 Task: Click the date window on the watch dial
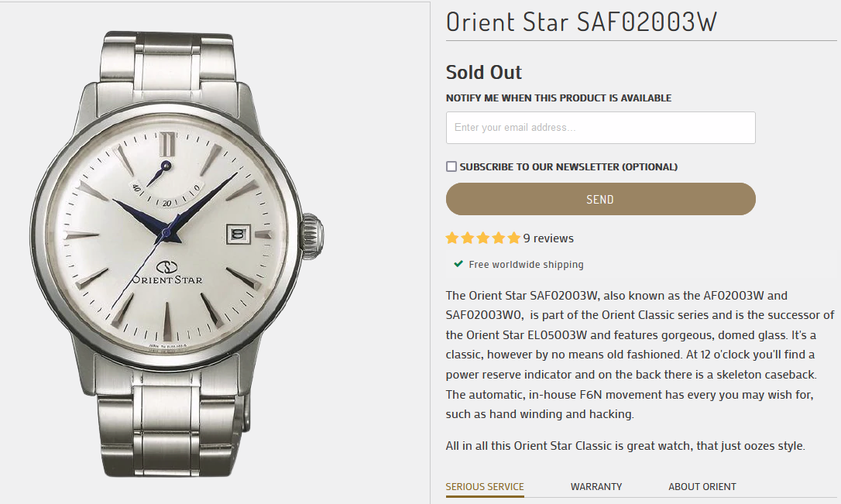(x=237, y=233)
